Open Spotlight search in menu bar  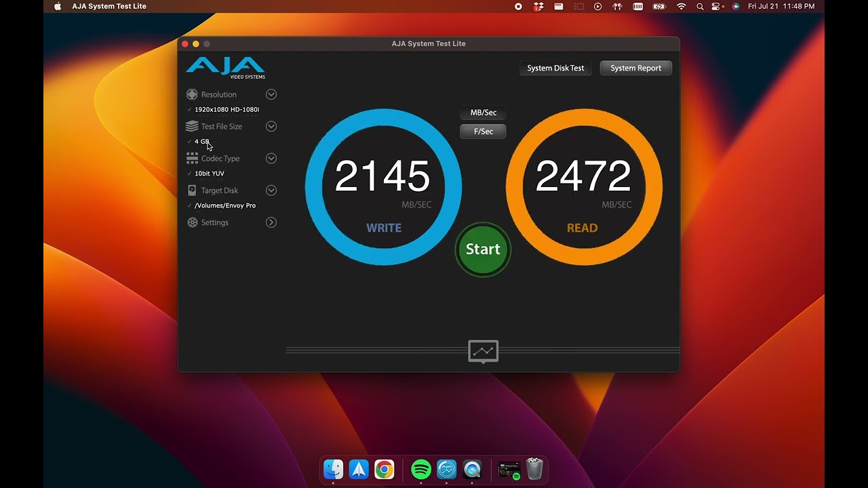[700, 6]
